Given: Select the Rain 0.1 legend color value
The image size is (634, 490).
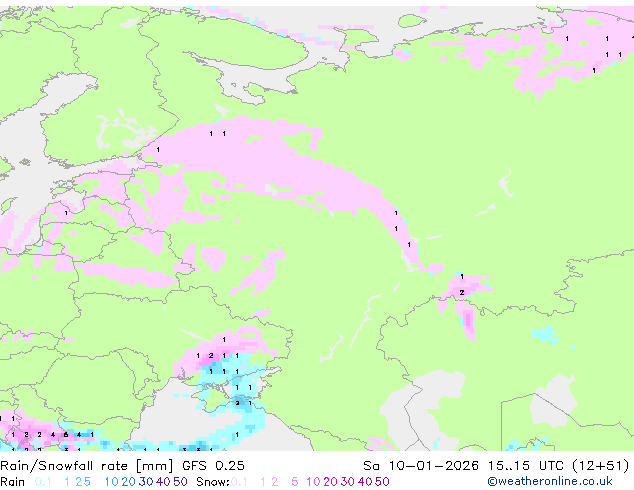Looking at the screenshot, I should [43, 482].
